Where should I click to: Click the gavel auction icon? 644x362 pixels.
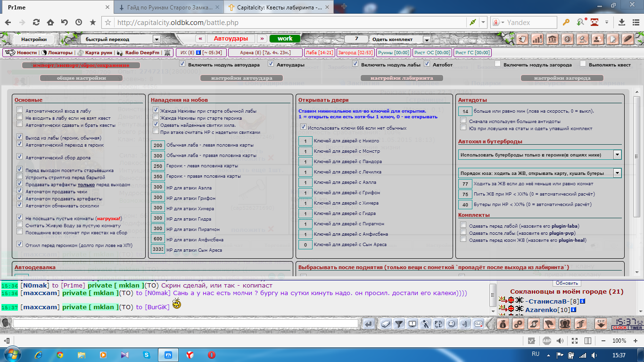coord(583,39)
